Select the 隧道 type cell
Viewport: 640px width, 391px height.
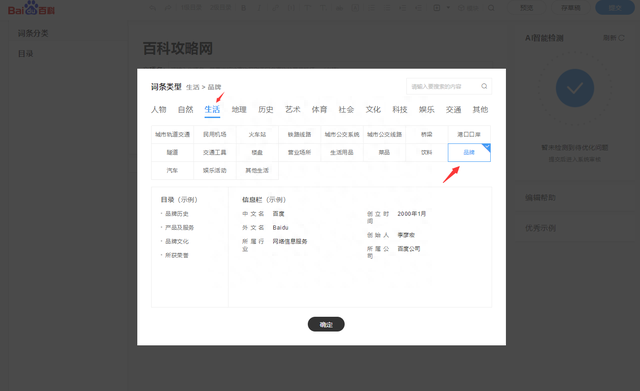(172, 152)
